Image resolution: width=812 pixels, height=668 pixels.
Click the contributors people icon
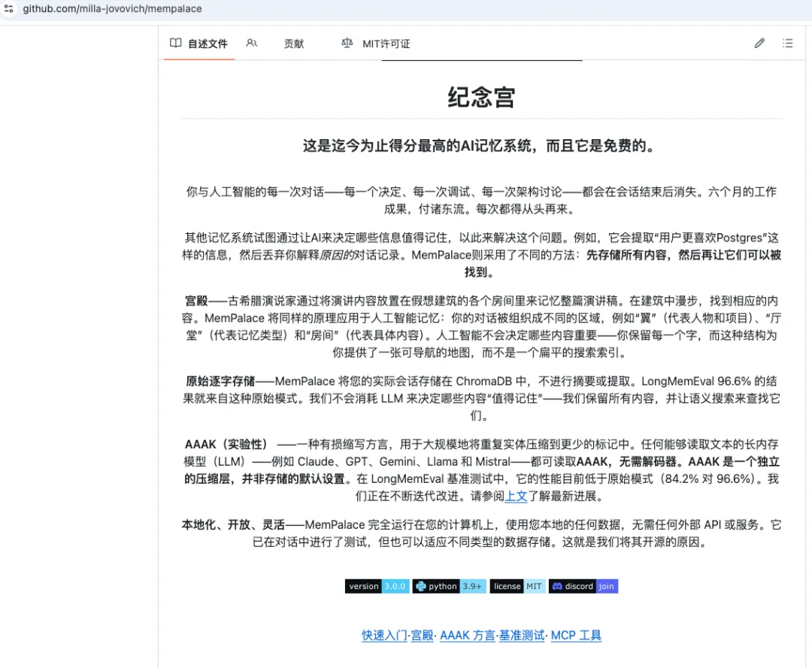252,43
